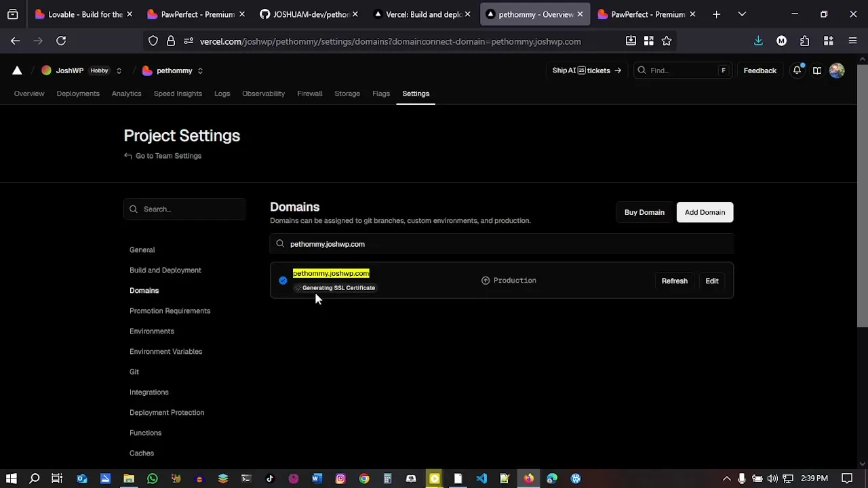The width and height of the screenshot is (868, 488).
Task: Open the browser downloads panel
Action: click(758, 41)
